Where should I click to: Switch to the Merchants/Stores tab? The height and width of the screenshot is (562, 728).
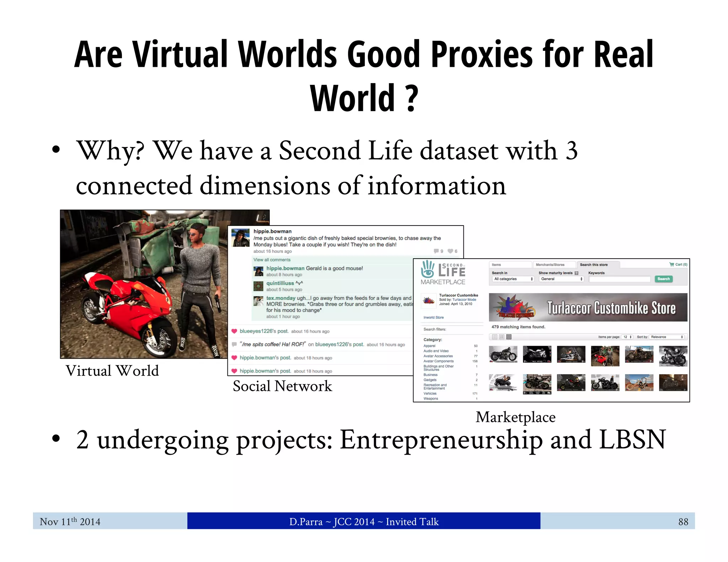[x=554, y=265]
